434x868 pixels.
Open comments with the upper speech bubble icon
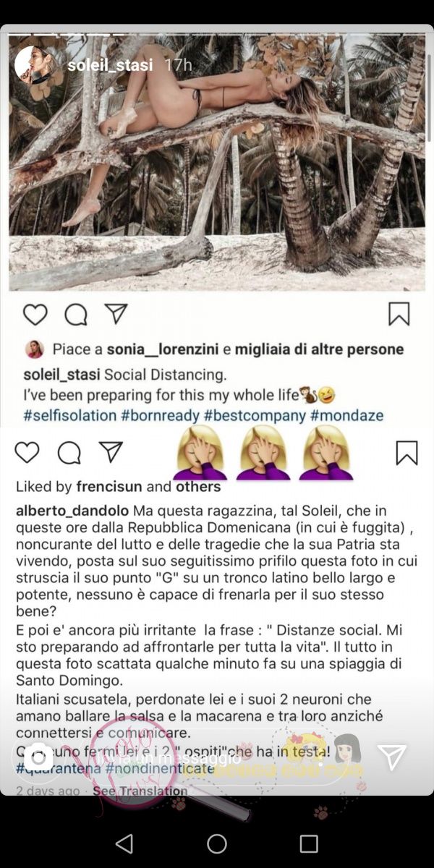(75, 314)
